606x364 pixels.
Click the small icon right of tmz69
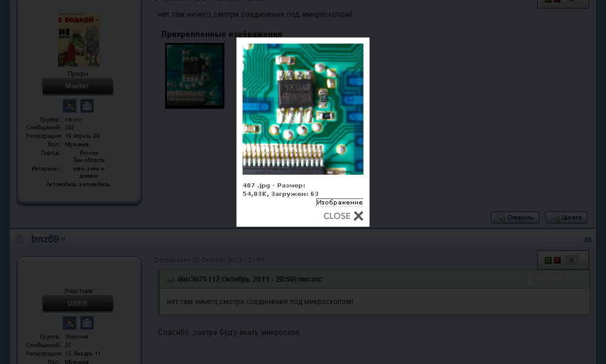click(x=64, y=239)
